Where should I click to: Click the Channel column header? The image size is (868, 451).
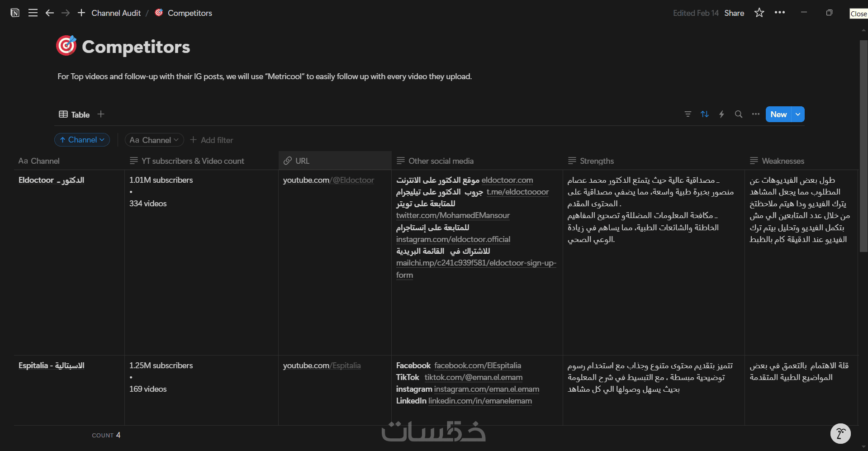69,161
